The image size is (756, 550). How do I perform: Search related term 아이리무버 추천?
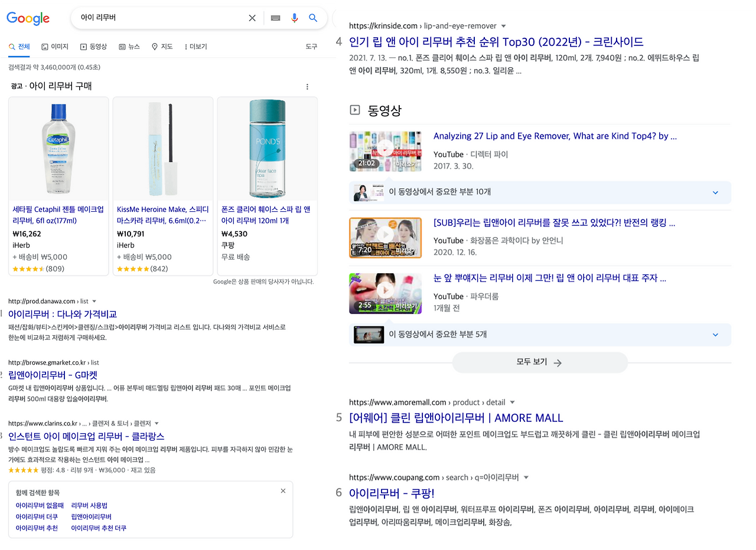click(37, 528)
